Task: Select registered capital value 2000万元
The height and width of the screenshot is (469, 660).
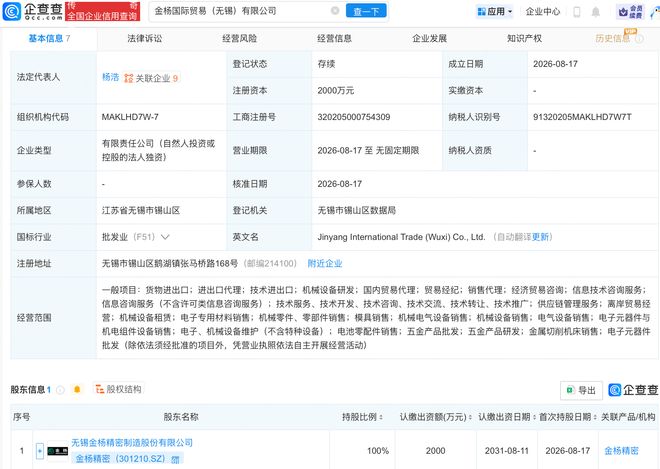Action: pyautogui.click(x=335, y=91)
